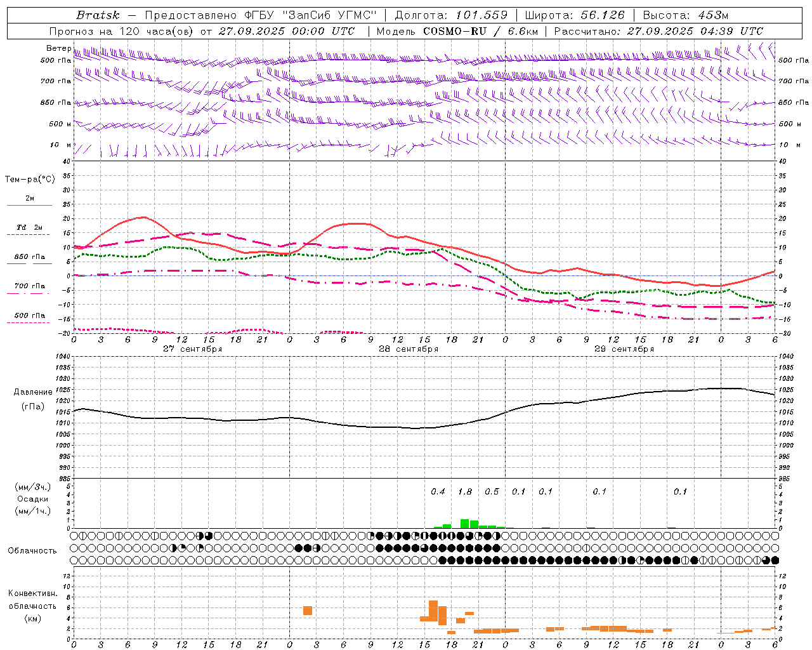Select the (мм/1ч.) units label
The width and height of the screenshot is (812, 650).
(x=32, y=511)
